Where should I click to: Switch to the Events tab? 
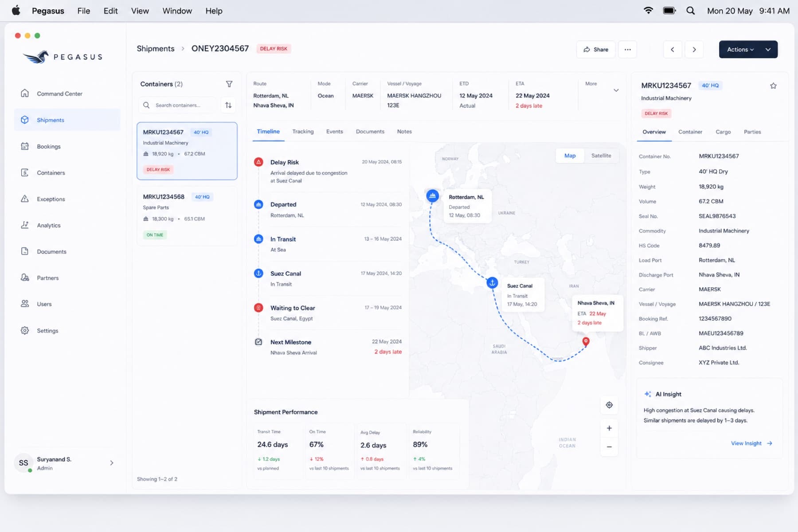(334, 132)
